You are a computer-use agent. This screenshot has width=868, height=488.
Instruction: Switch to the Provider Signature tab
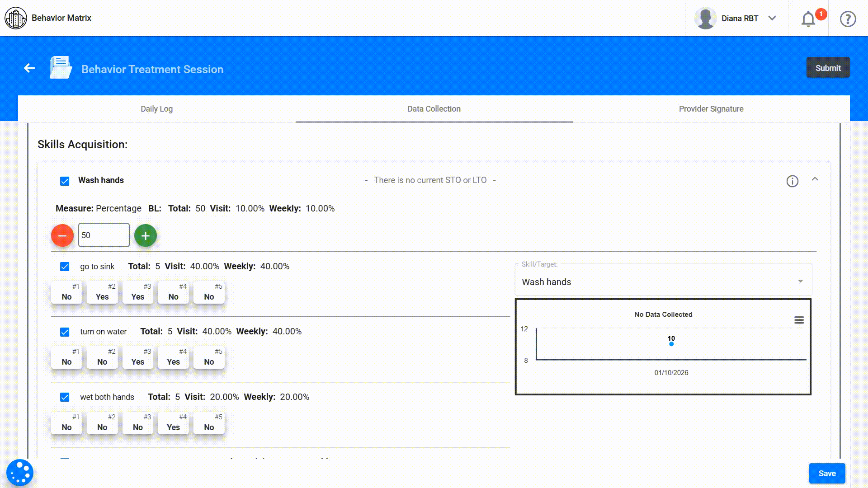pos(711,109)
